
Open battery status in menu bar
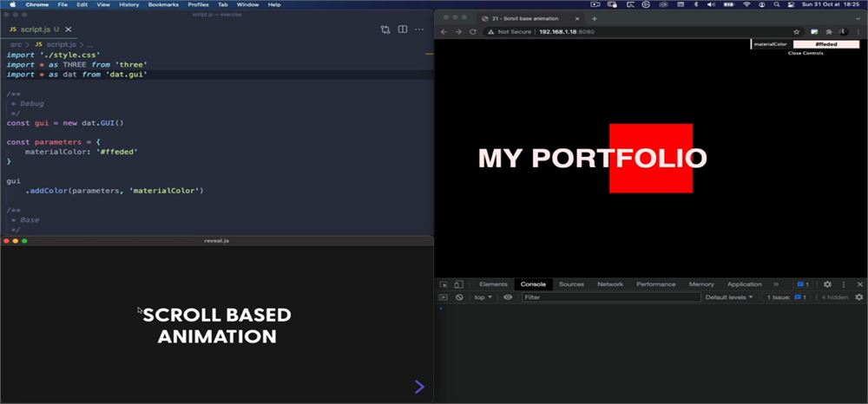click(728, 4)
